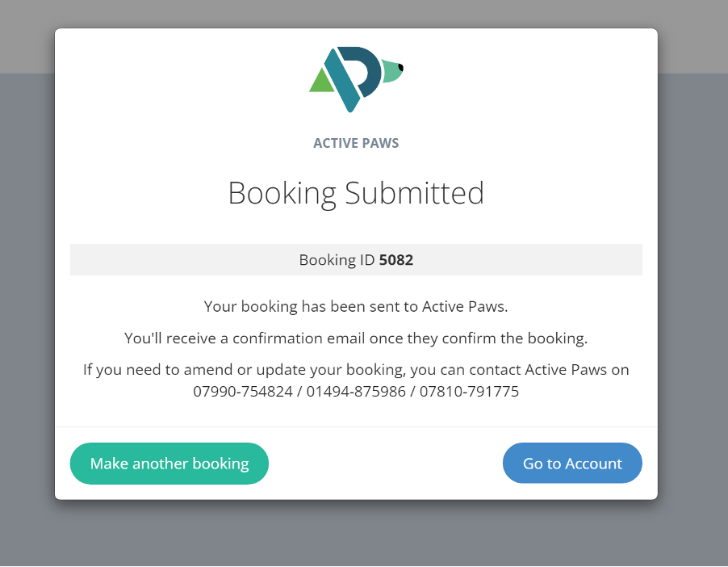This screenshot has height=567, width=728.
Task: Click phone number 07810-791775
Action: coord(469,392)
